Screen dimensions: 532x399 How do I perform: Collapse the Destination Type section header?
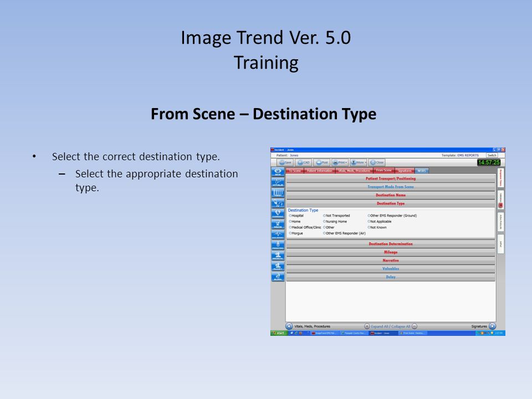pyautogui.click(x=391, y=203)
